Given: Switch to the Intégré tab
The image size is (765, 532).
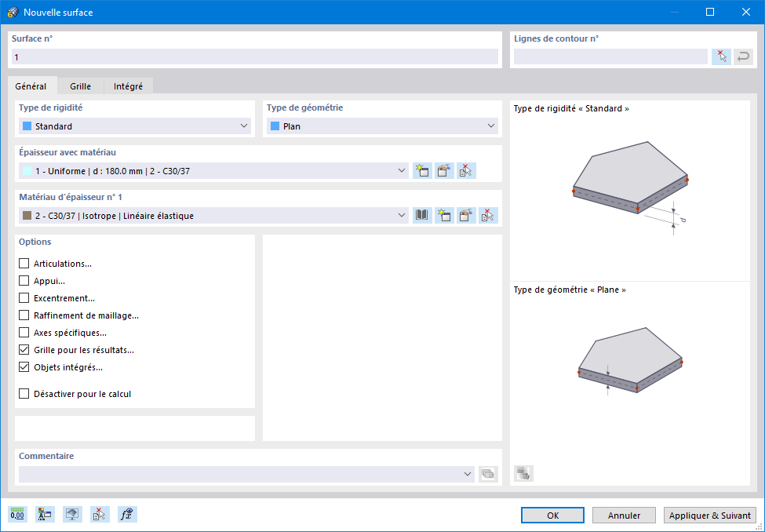Looking at the screenshot, I should [x=129, y=86].
